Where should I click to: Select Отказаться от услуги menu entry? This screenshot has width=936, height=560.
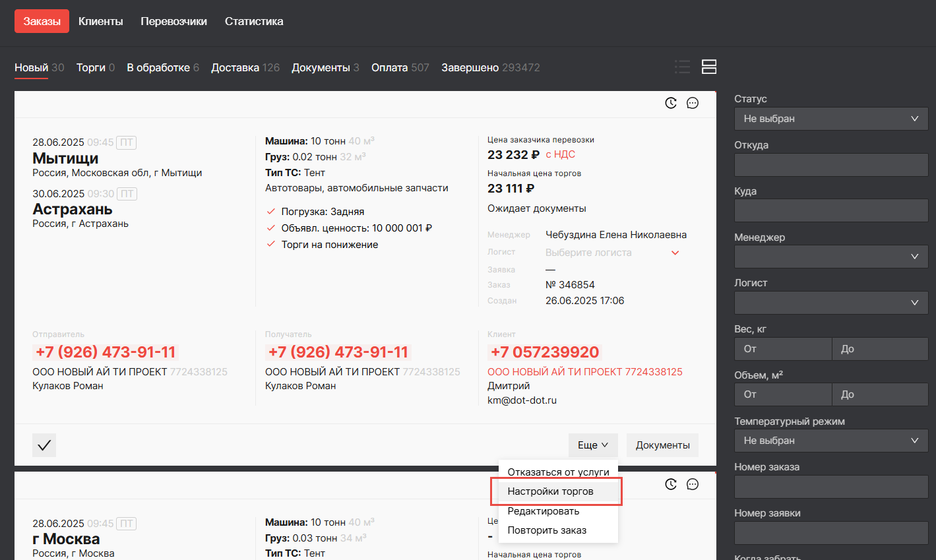click(558, 472)
